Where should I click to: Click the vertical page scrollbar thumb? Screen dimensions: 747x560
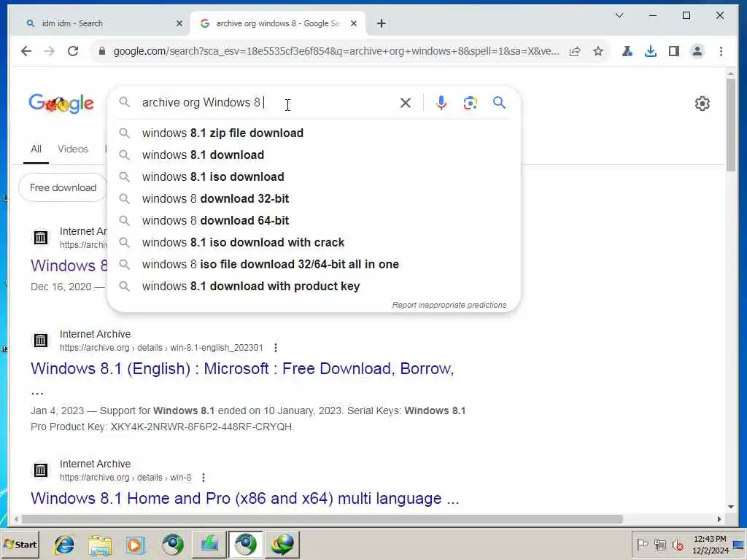731,125
